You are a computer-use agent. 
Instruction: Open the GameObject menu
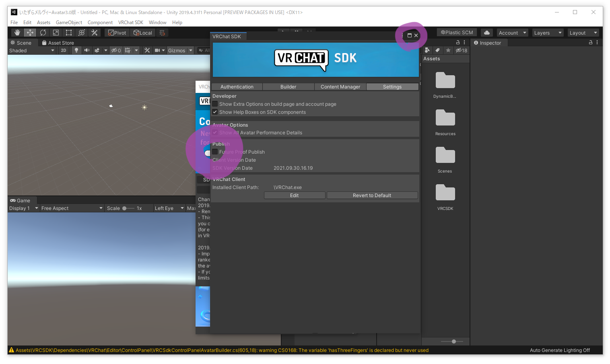(69, 23)
